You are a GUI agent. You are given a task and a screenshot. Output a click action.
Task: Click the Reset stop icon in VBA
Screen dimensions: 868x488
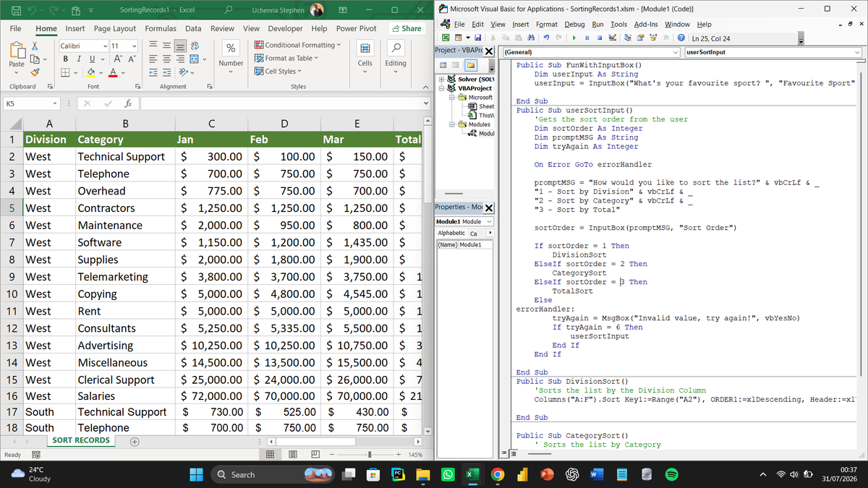(x=600, y=38)
